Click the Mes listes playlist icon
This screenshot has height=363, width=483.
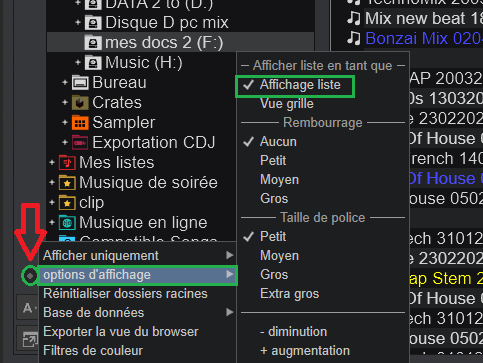coord(67,163)
